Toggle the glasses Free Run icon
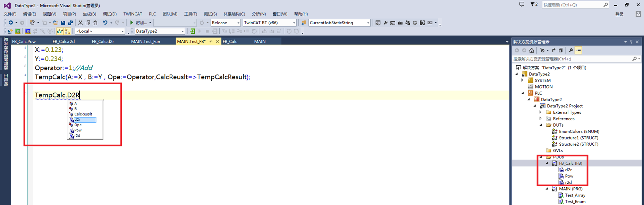This screenshot has width=644, height=205. (x=60, y=31)
